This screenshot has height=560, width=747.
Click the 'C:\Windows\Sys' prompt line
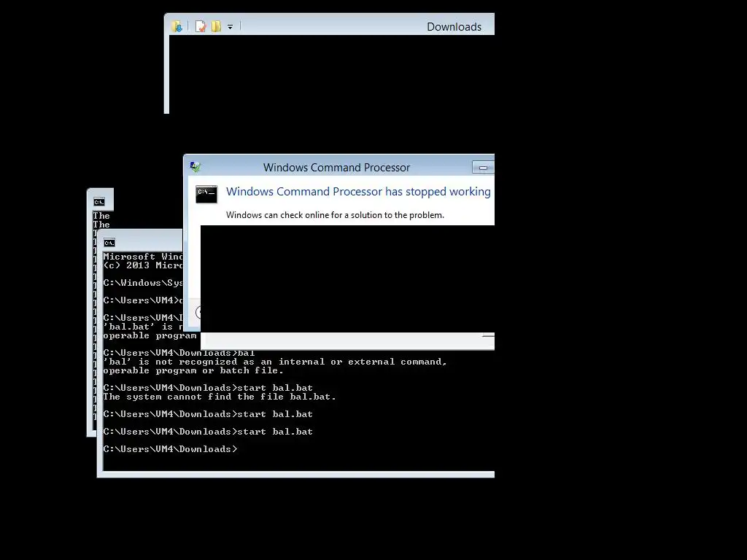143,283
